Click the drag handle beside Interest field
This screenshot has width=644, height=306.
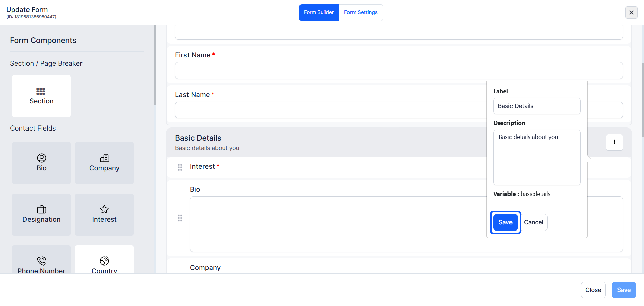[x=180, y=167]
